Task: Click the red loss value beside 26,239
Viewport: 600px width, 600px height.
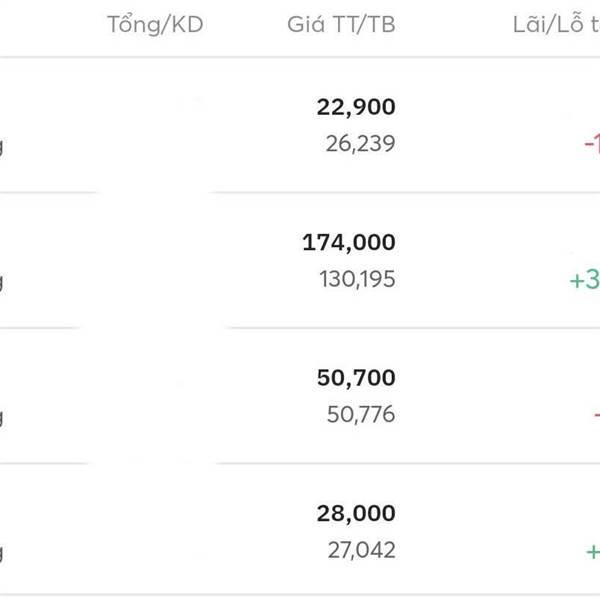Action: coord(591,144)
